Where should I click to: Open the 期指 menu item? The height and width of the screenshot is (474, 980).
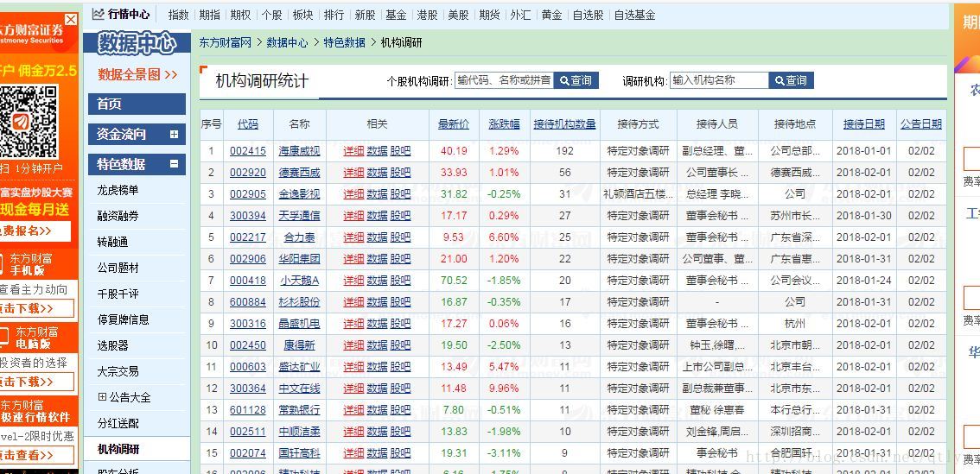210,15
